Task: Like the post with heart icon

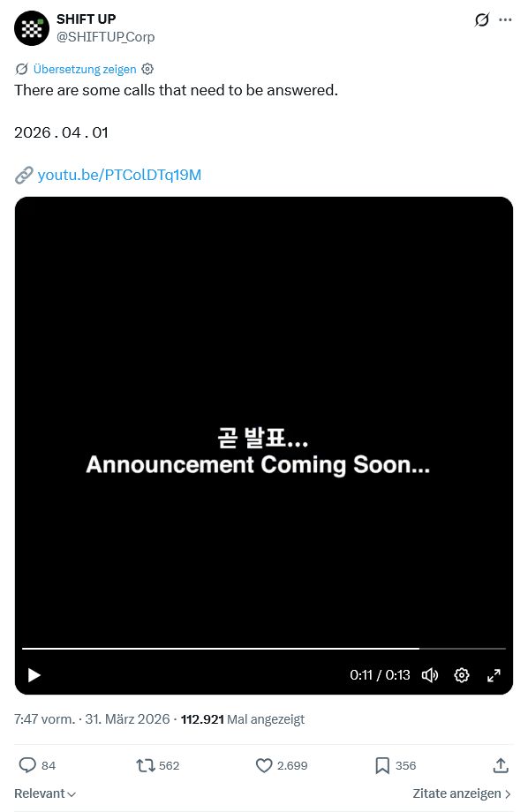Action: [x=264, y=765]
